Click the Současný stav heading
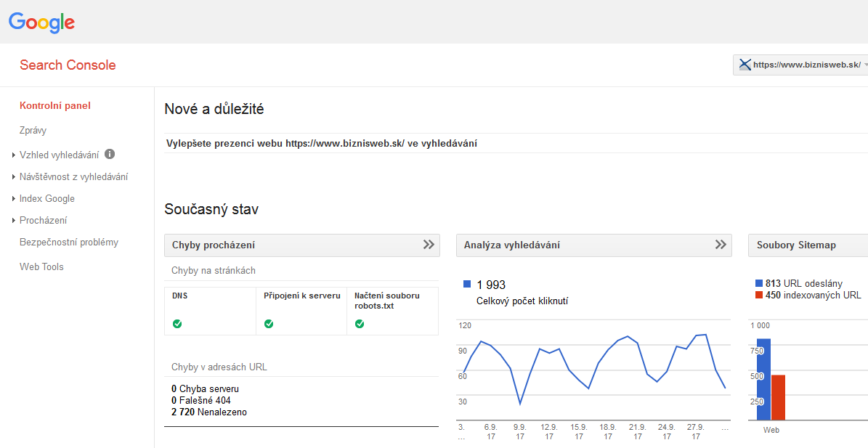Viewport: 868px width, 448px height. tap(211, 210)
